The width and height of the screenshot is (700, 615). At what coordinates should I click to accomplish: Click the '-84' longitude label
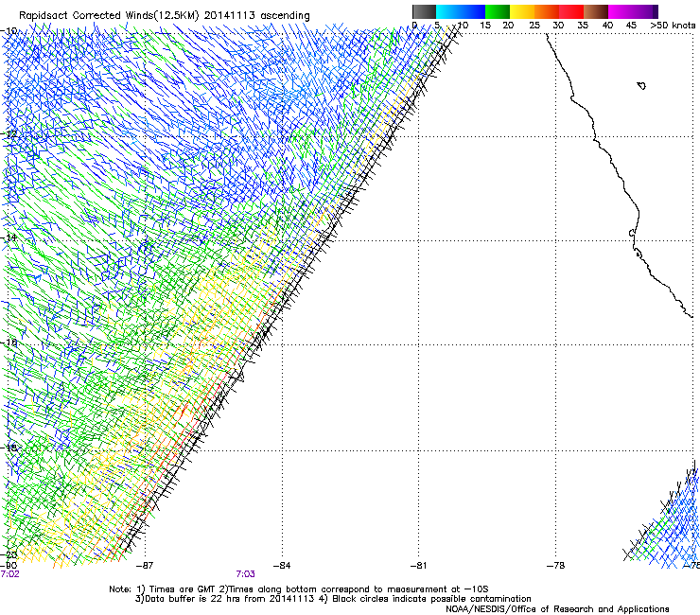(x=281, y=566)
